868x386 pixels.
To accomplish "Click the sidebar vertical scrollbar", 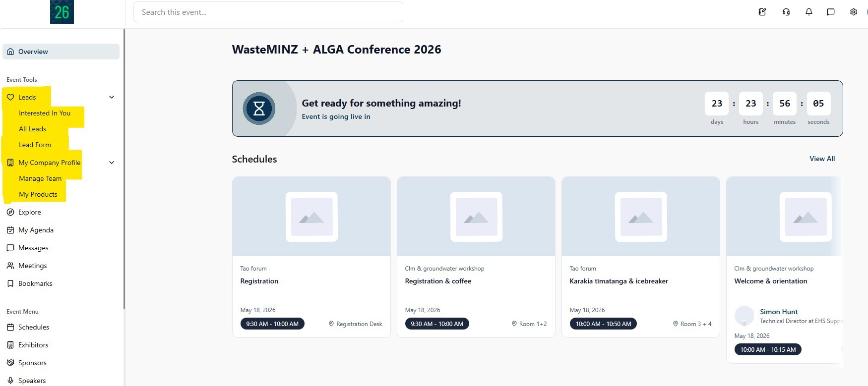I will tap(124, 168).
